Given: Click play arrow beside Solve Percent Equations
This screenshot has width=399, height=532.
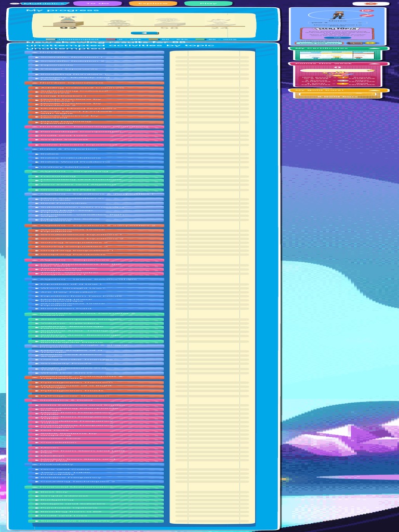Looking at the screenshot, I should (x=37, y=145).
